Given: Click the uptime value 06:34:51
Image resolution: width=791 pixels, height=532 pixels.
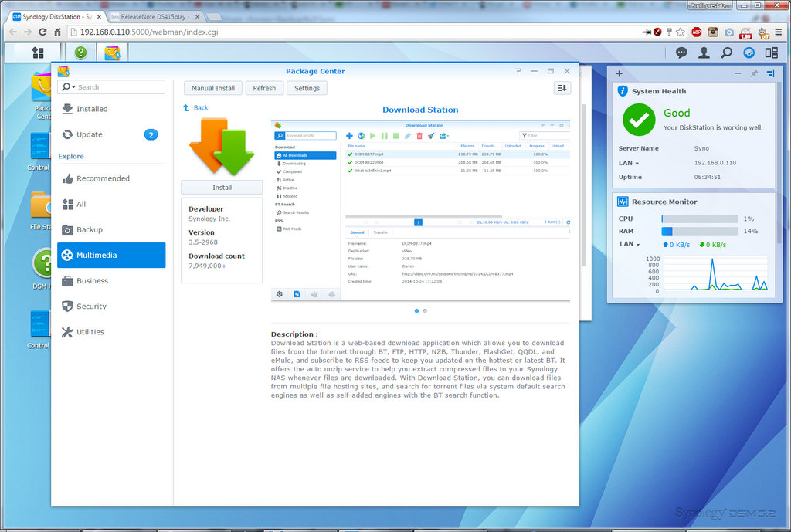Looking at the screenshot, I should [x=708, y=177].
